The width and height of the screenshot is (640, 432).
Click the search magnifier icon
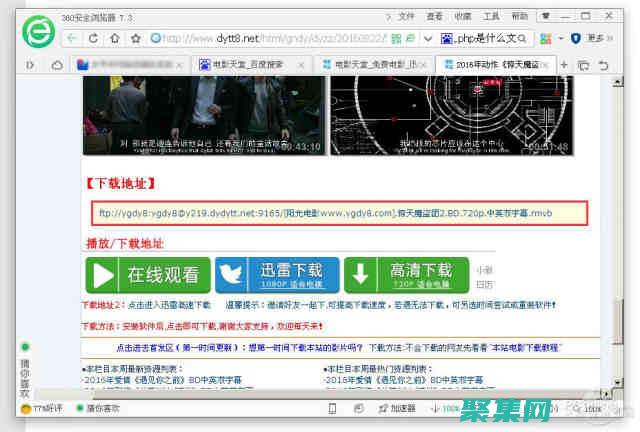pyautogui.click(x=522, y=39)
